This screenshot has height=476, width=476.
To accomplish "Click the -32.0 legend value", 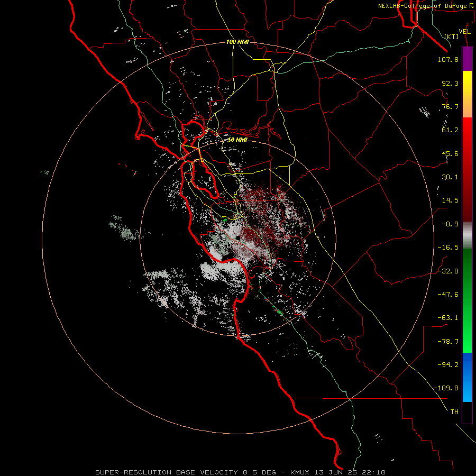I will (448, 271).
